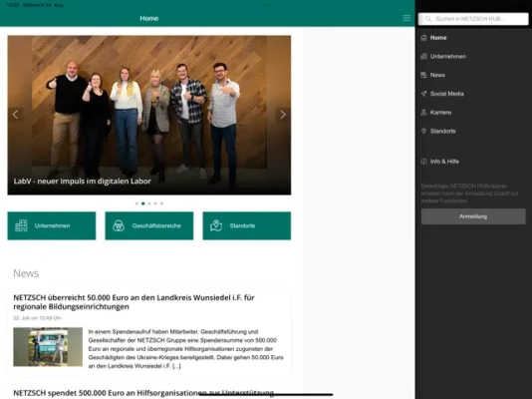Select Karriere in the side menu
532x399 pixels.
click(440, 113)
